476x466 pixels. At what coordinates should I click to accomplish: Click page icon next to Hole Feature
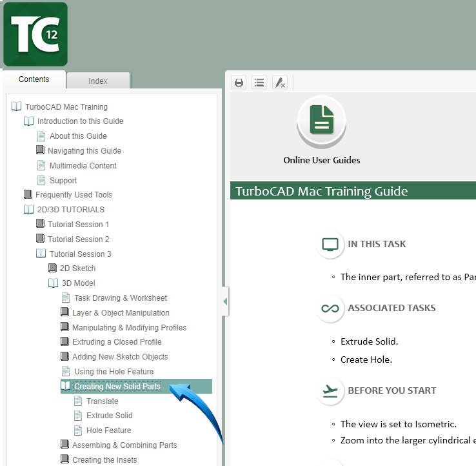point(78,430)
